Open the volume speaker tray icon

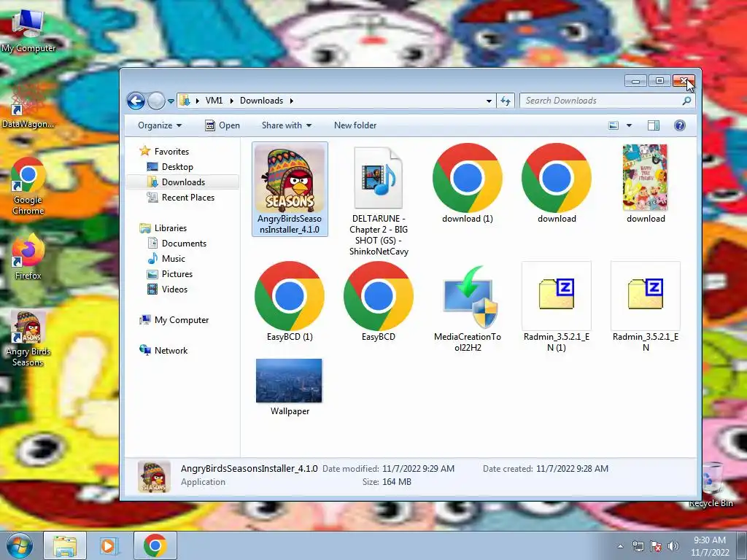(x=673, y=546)
